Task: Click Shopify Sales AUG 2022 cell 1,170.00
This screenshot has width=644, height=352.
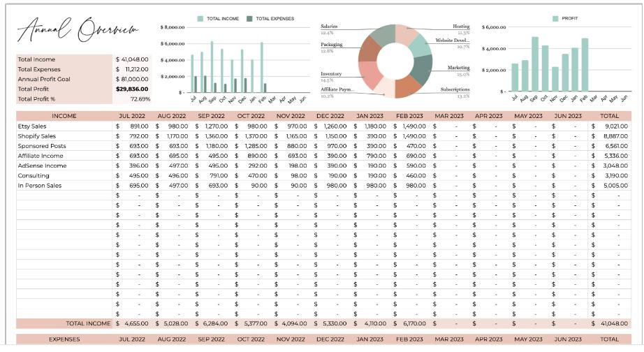Action: click(x=172, y=136)
